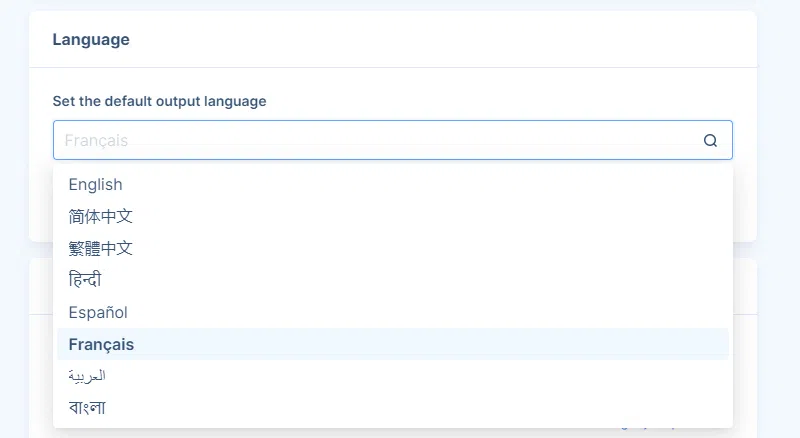800x438 pixels.
Task: Choose the option directly below English
Action: pos(101,216)
